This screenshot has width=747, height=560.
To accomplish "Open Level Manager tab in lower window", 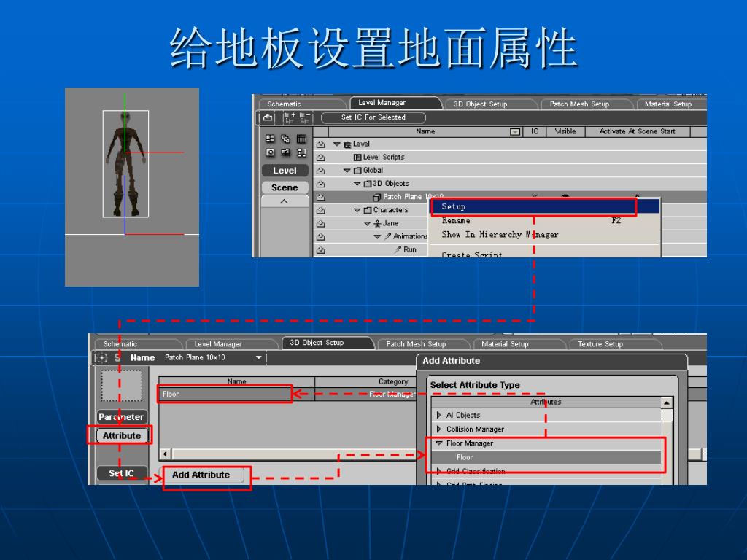I will tap(231, 344).
